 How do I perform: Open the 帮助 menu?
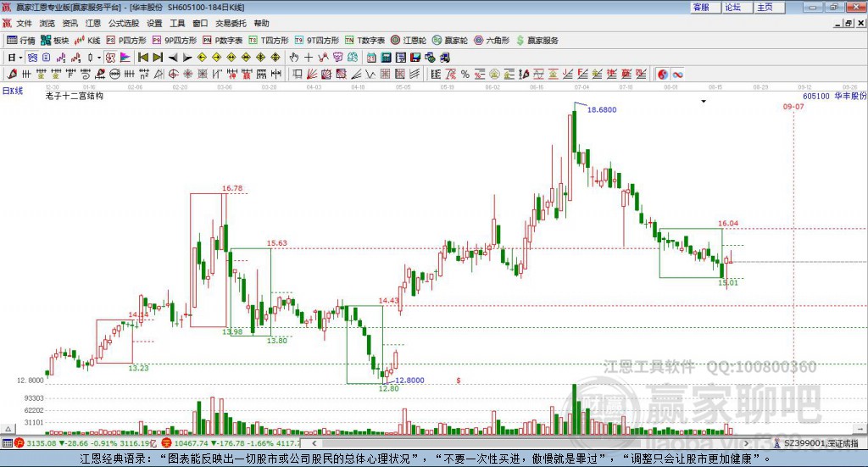(261, 23)
